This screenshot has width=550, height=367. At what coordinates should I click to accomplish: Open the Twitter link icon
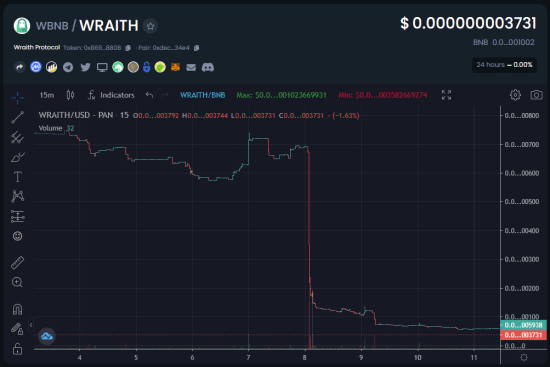tap(85, 67)
